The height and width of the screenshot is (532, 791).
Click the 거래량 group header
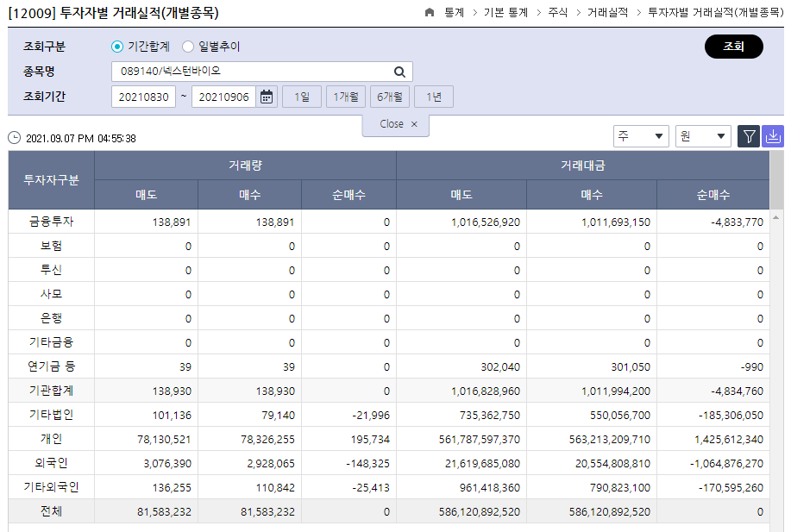246,166
